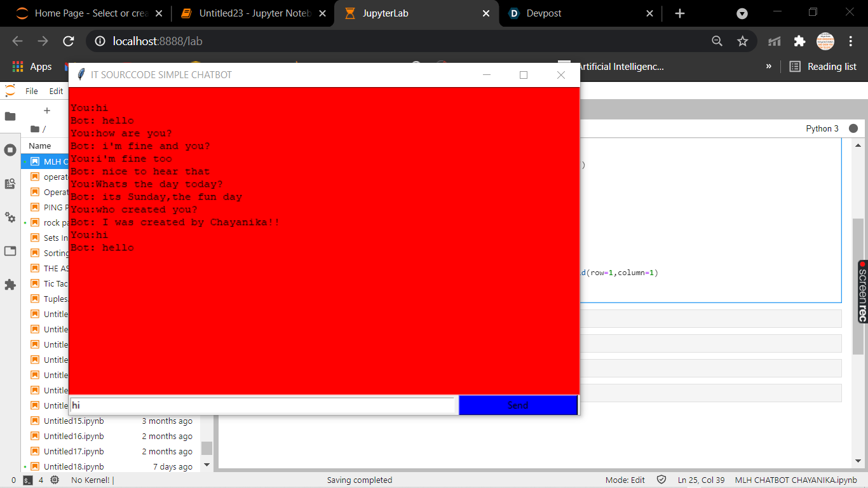Image resolution: width=868 pixels, height=488 pixels.
Task: Open the JupyterLab file browser sidebar icon
Action: (10, 116)
